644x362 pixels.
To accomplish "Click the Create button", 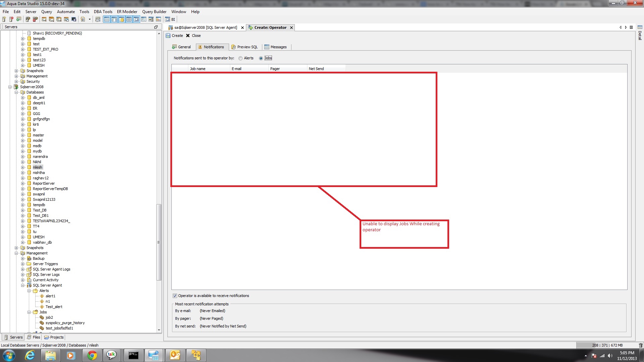I will point(174,36).
